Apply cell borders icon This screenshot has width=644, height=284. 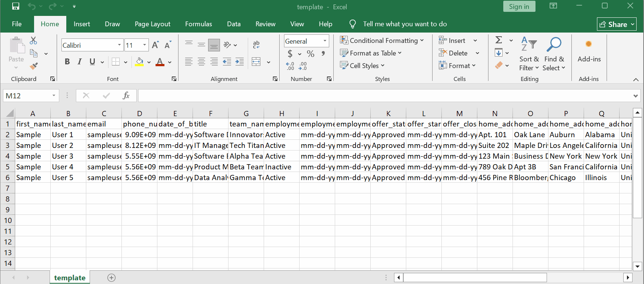(116, 62)
